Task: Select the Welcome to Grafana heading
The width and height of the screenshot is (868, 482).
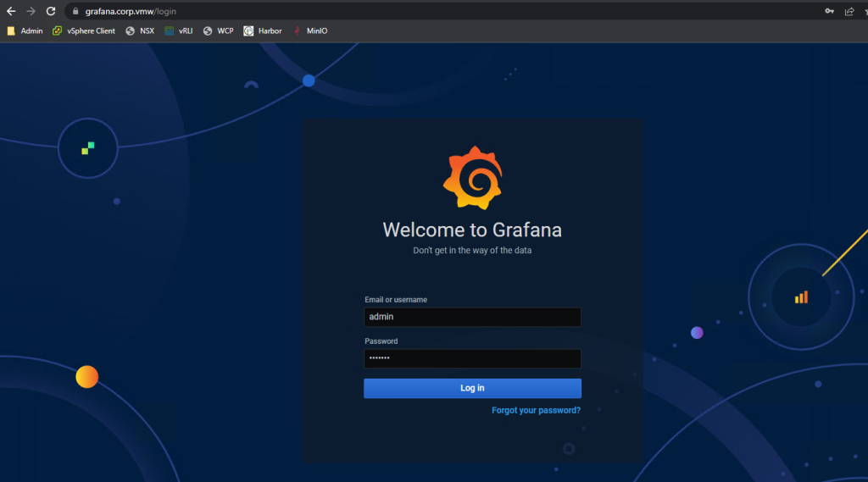Action: [472, 230]
